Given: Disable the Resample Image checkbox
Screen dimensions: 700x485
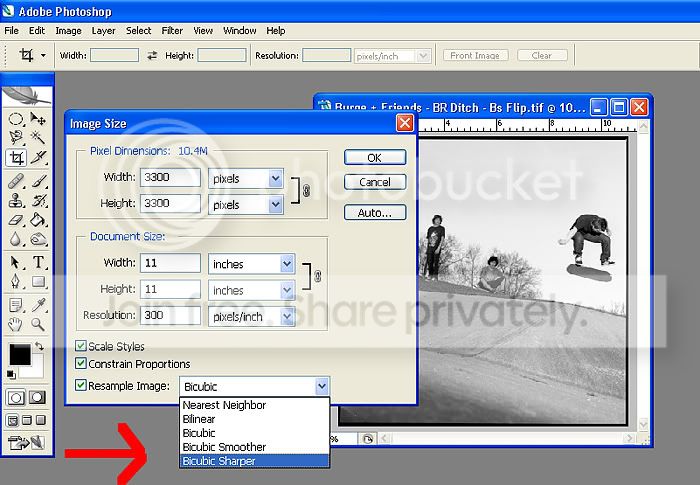Looking at the screenshot, I should 82,384.
